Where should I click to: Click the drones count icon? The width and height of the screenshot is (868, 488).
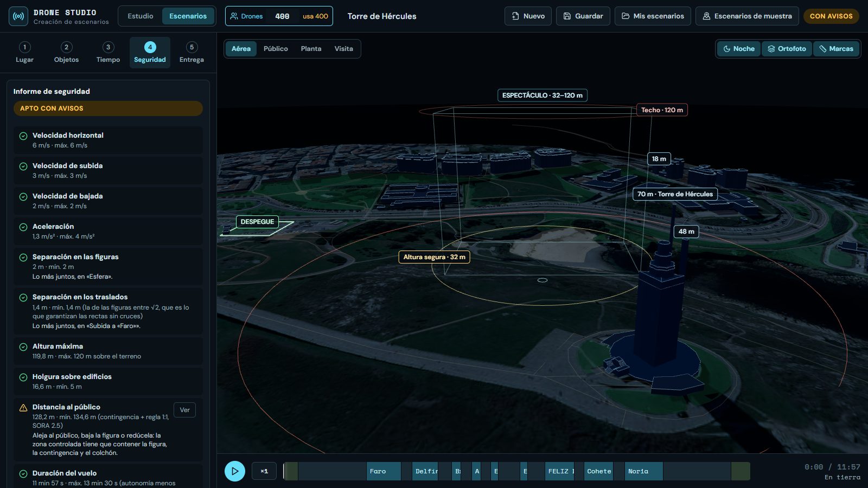click(x=234, y=16)
